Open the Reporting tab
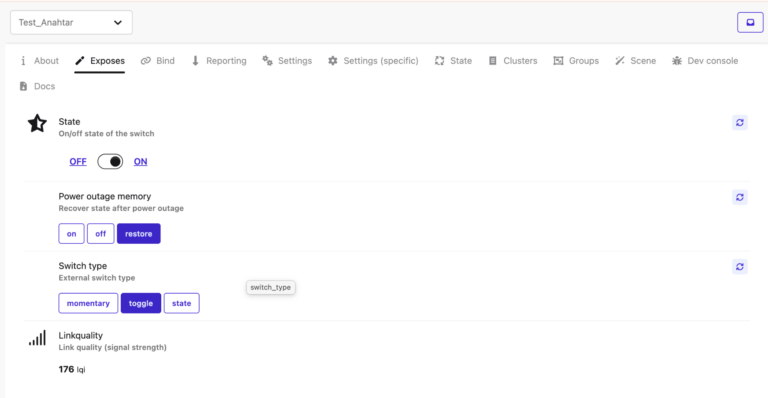The width and height of the screenshot is (768, 398). tap(218, 61)
